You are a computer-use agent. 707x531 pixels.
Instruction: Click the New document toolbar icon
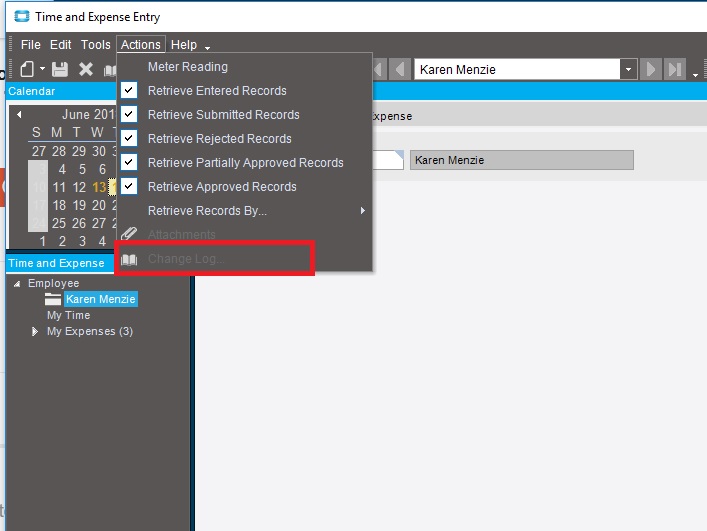point(27,69)
